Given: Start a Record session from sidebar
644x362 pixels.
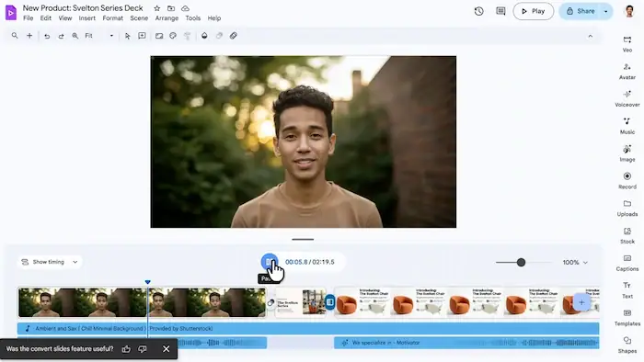Looking at the screenshot, I should (627, 181).
